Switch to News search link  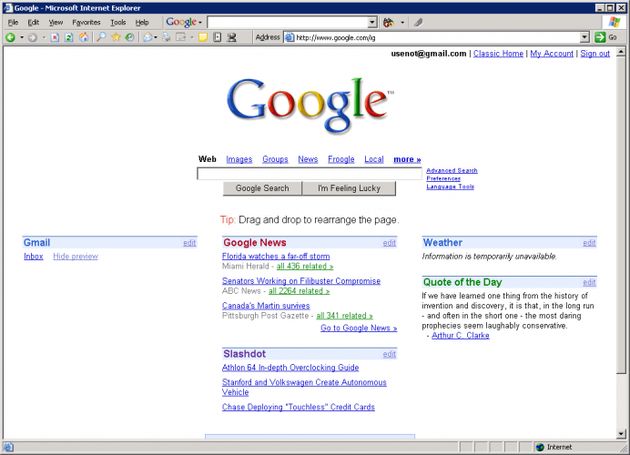click(x=308, y=160)
